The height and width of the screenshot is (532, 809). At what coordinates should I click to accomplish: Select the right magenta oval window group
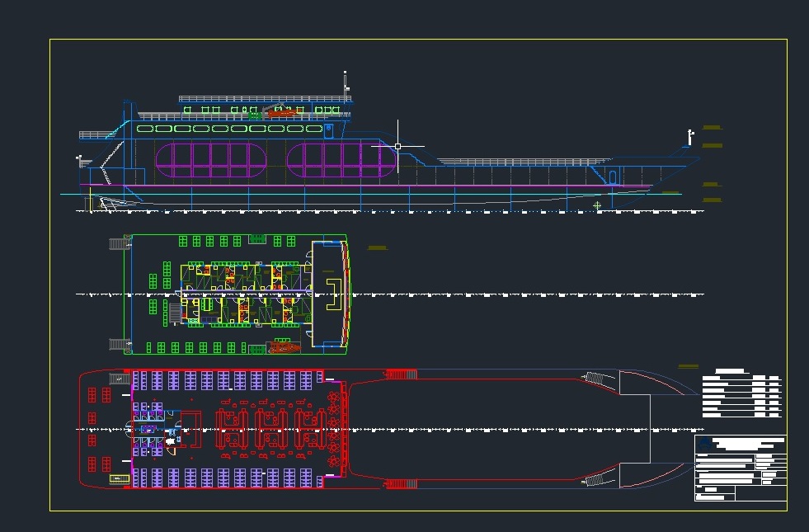click(341, 159)
